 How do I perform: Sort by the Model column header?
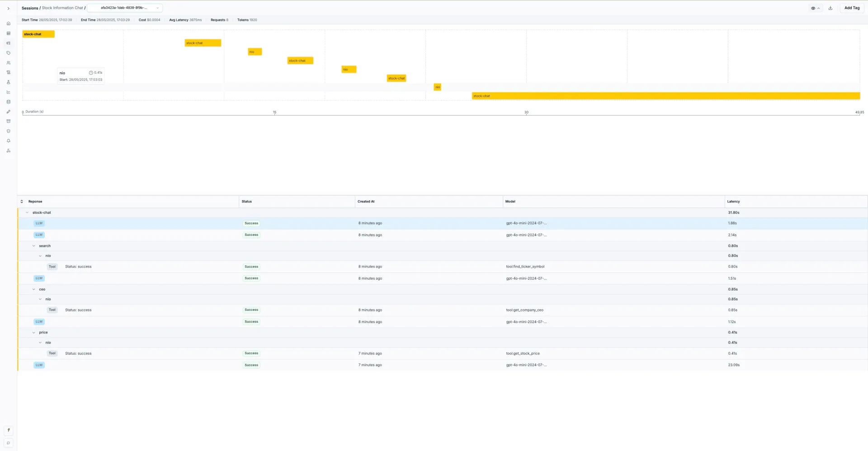[x=510, y=202]
